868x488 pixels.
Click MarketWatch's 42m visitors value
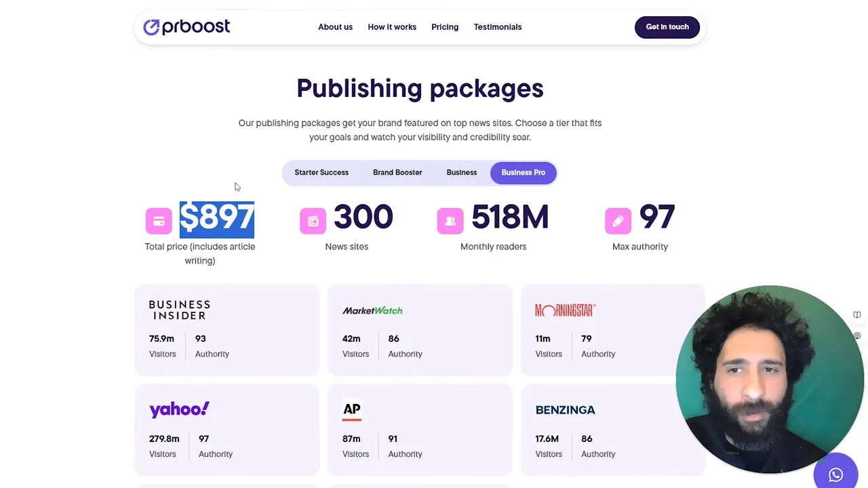pos(351,339)
